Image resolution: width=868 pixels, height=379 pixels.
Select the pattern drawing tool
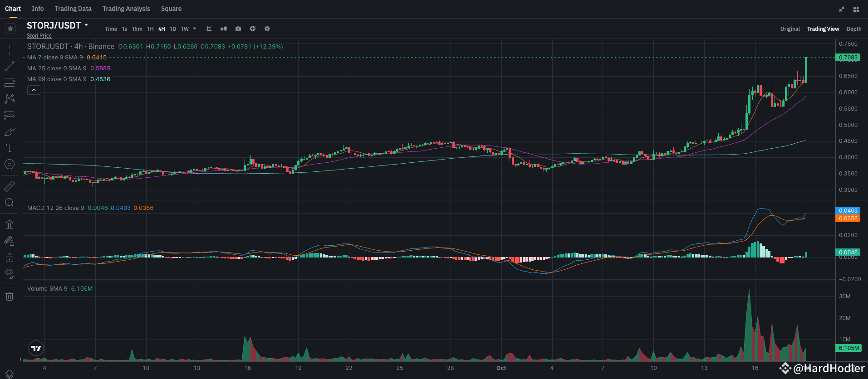pyautogui.click(x=10, y=99)
